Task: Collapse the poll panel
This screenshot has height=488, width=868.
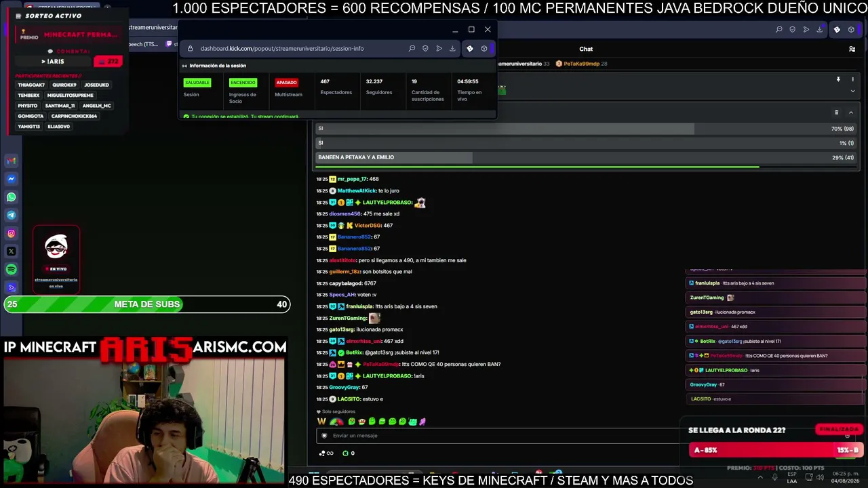Action: click(x=850, y=113)
